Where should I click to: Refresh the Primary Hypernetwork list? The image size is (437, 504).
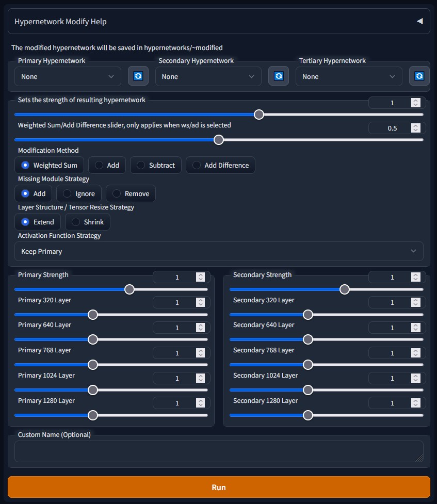coord(138,76)
